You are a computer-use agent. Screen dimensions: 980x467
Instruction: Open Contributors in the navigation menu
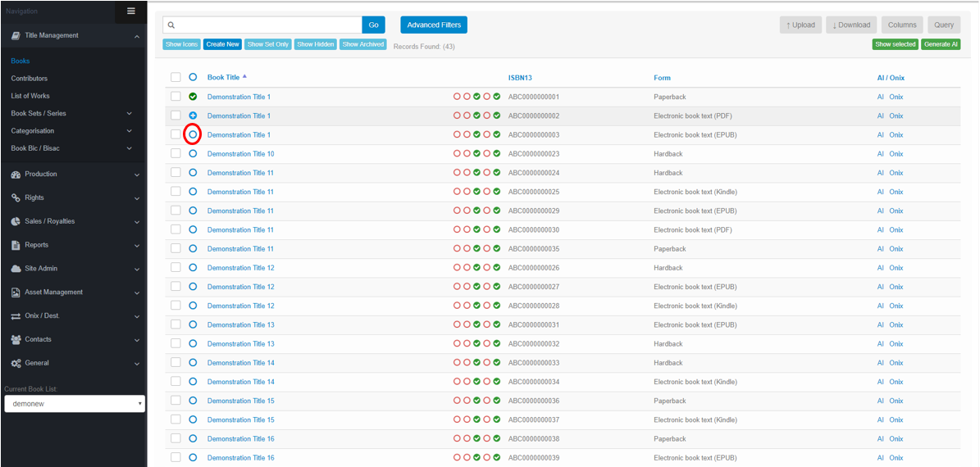click(x=30, y=79)
